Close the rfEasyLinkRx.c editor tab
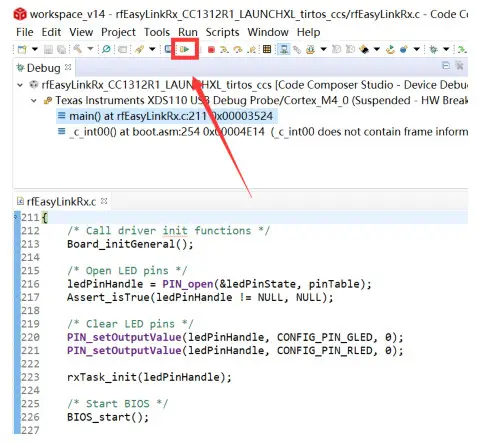This screenshot has height=443, width=485. (x=104, y=201)
